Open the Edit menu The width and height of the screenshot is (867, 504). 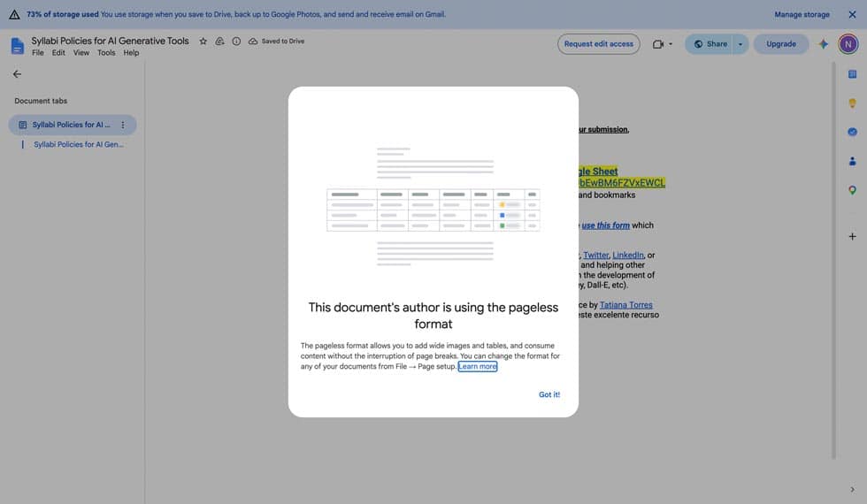(58, 53)
